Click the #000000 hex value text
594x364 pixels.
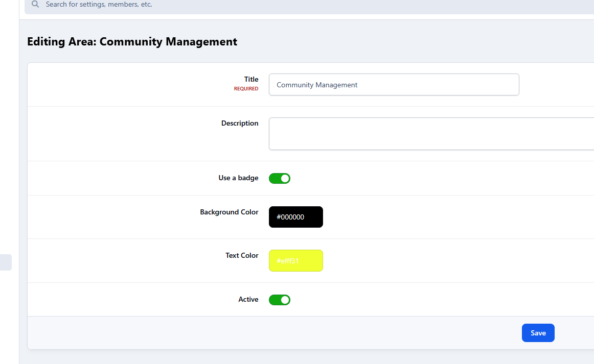point(290,217)
